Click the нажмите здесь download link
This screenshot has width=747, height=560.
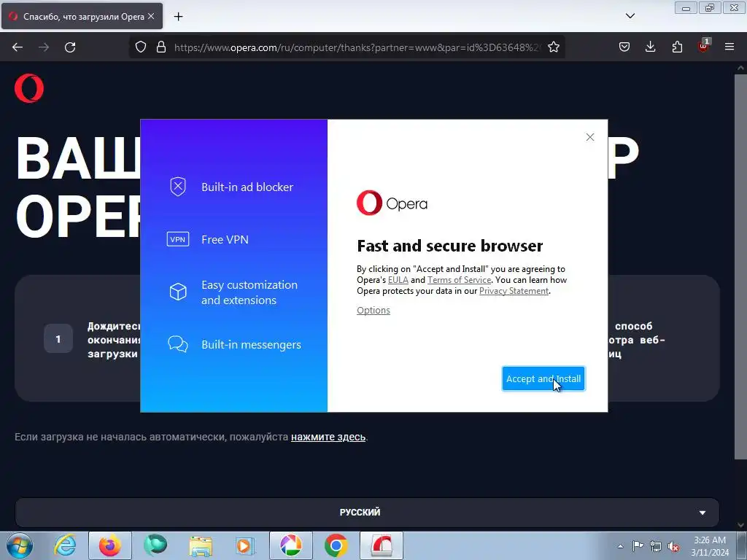[328, 437]
